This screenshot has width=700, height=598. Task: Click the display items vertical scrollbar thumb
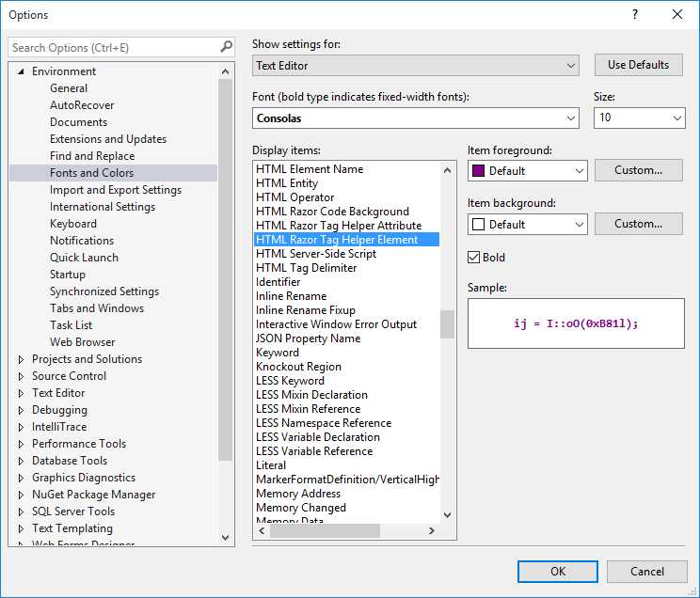pos(447,324)
